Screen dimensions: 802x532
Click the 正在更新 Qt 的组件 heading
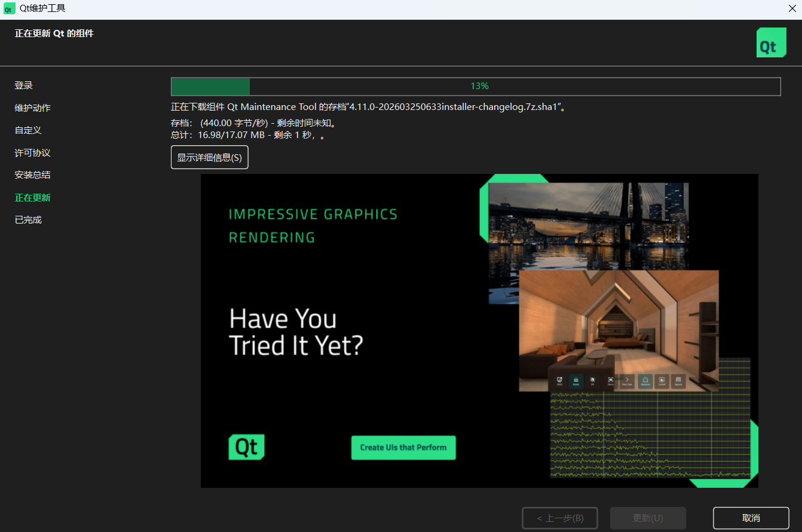click(54, 33)
